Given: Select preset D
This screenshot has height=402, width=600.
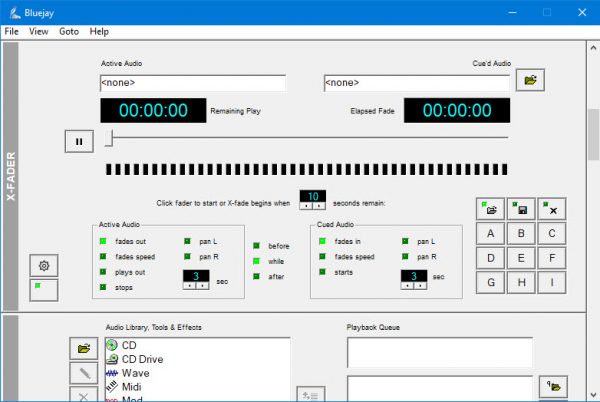Looking at the screenshot, I should tap(490, 258).
